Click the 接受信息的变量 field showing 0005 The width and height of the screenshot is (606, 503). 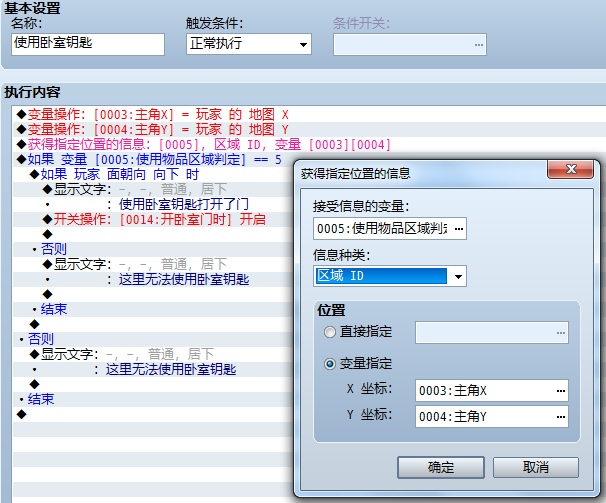pos(390,228)
